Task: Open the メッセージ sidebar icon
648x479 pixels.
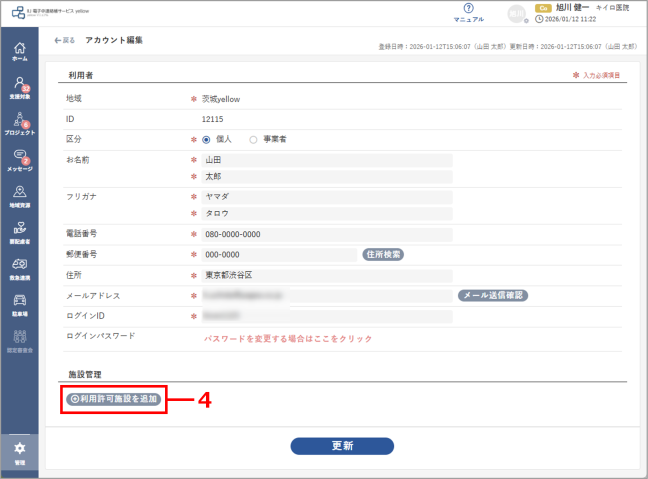Action: (x=19, y=160)
